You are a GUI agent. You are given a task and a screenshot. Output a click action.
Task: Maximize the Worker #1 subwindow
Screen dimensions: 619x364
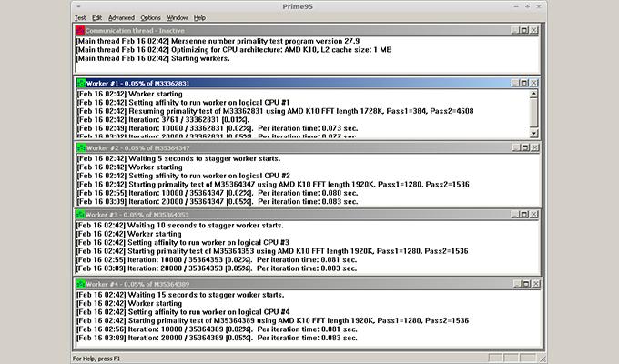pos(523,83)
